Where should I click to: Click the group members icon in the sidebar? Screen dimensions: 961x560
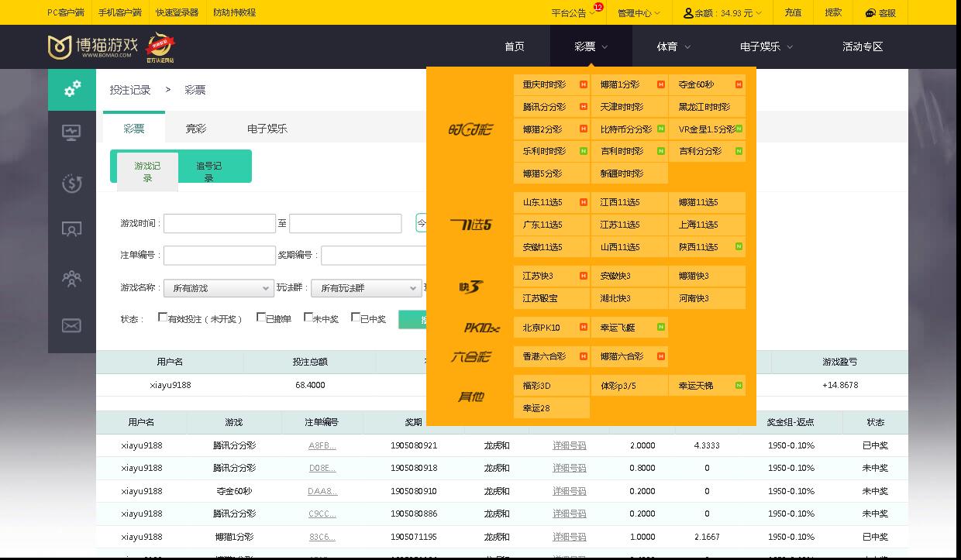tap(72, 278)
